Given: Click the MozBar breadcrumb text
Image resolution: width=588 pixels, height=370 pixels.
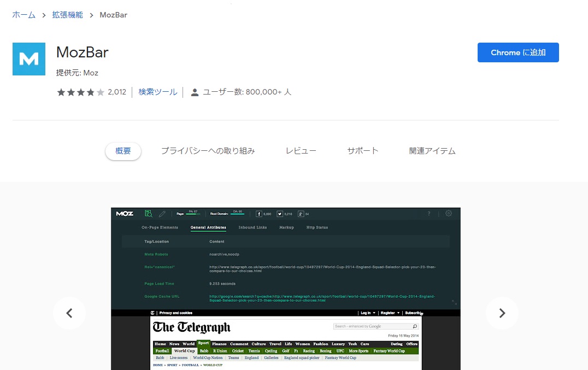Looking at the screenshot, I should click(114, 15).
